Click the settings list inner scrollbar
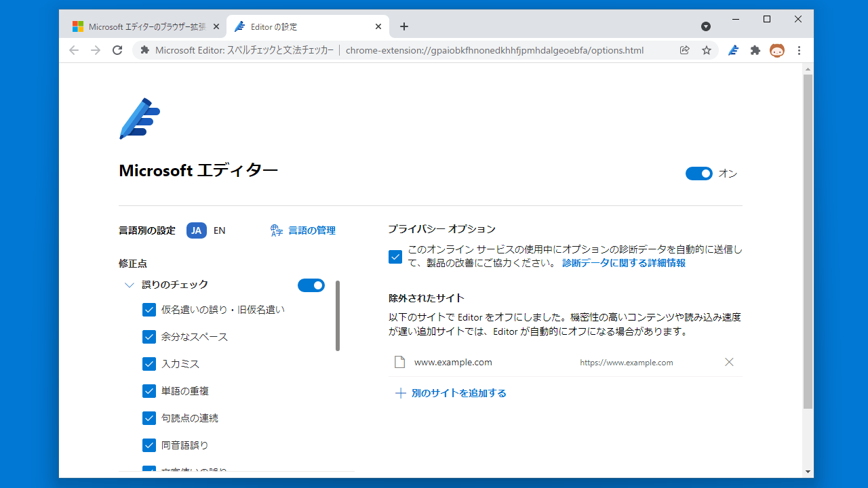 (x=338, y=316)
